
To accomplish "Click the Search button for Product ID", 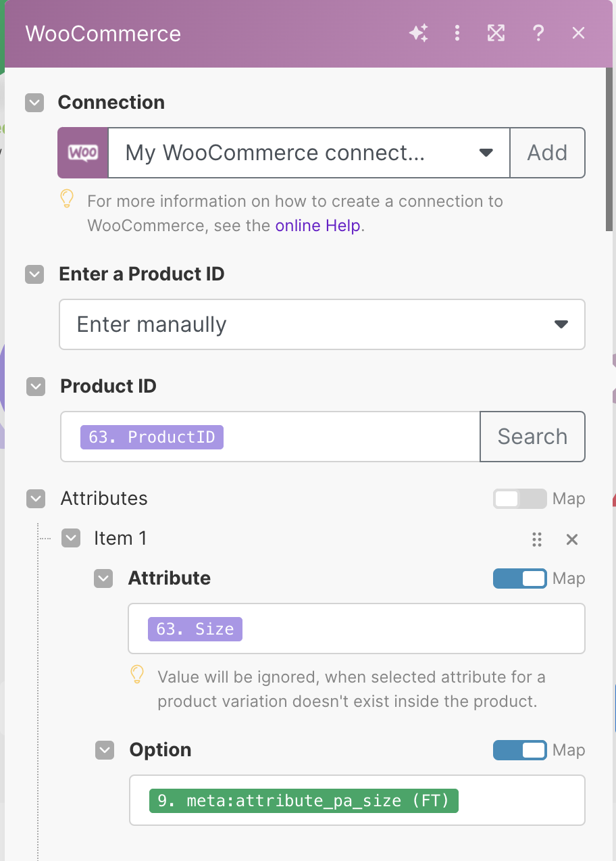I will click(x=532, y=437).
